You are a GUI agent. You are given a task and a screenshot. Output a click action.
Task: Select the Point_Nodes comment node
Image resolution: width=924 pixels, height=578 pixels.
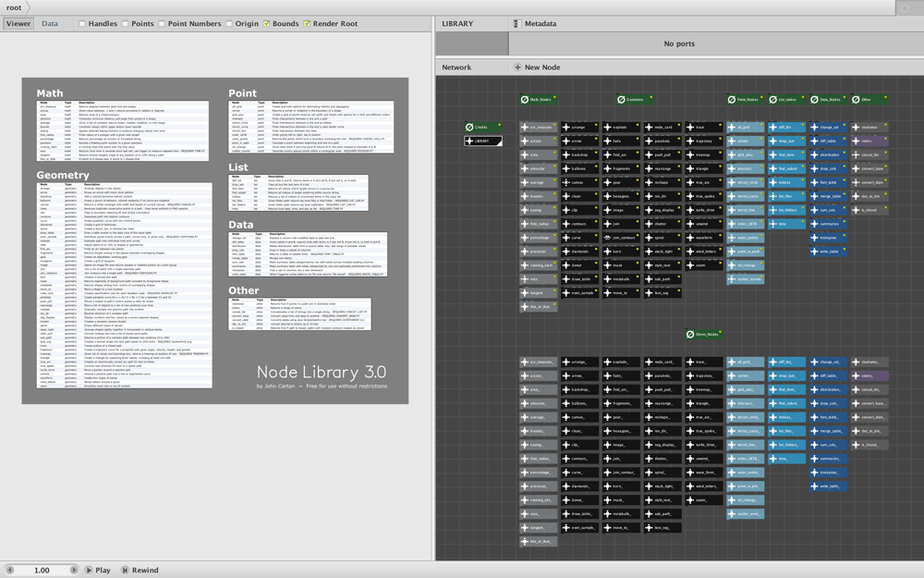(x=745, y=100)
